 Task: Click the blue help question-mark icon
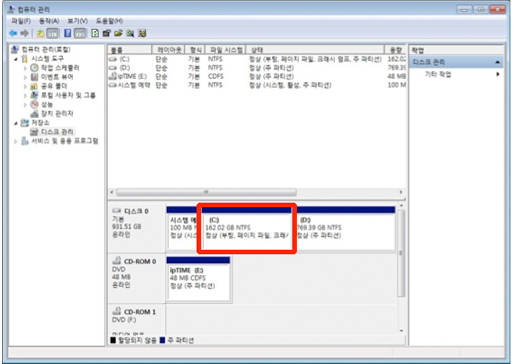[68, 33]
